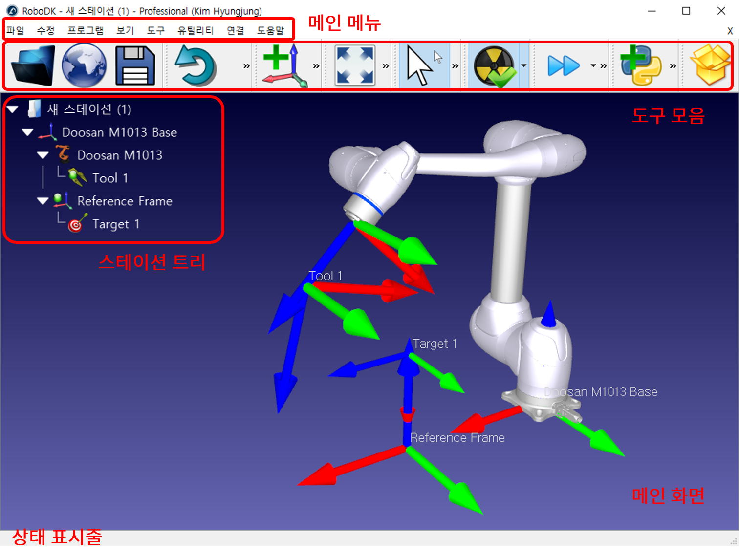
Task: Add a reference frame from toolbar
Action: [284, 66]
